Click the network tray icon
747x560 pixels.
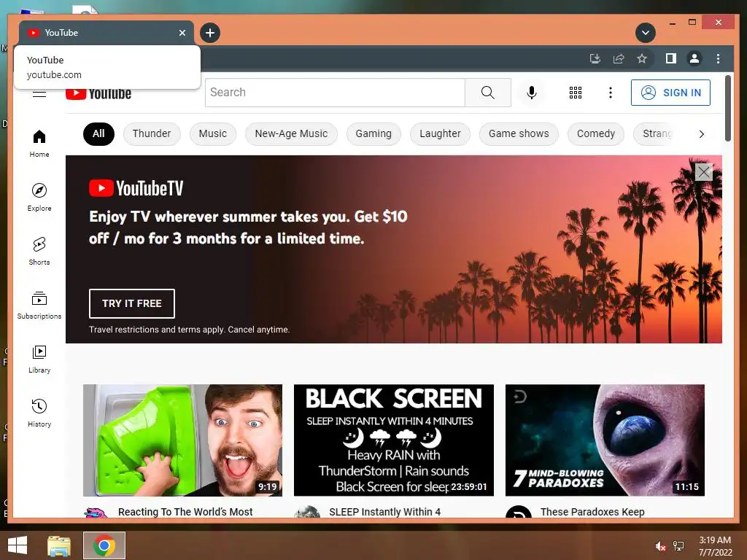point(678,546)
